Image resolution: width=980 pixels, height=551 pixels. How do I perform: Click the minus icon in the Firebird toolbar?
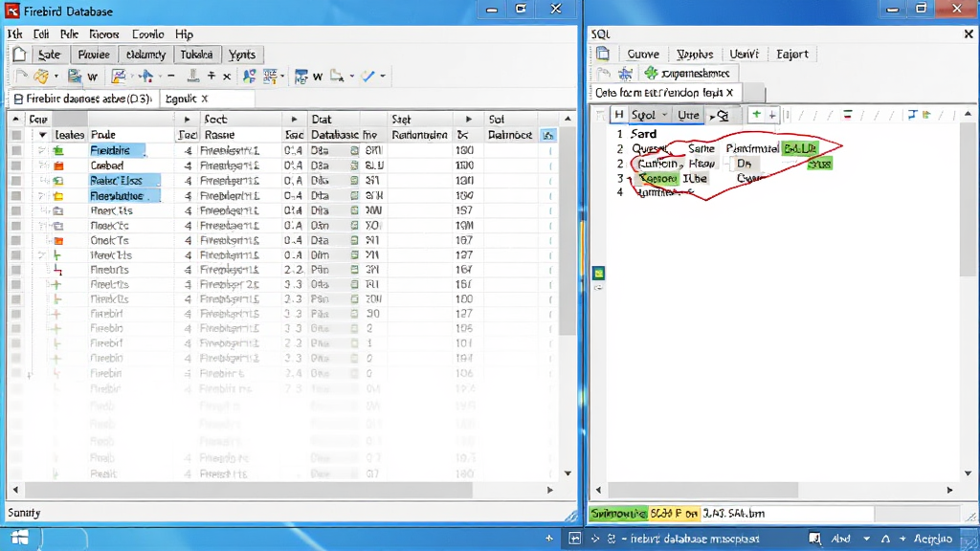[171, 77]
